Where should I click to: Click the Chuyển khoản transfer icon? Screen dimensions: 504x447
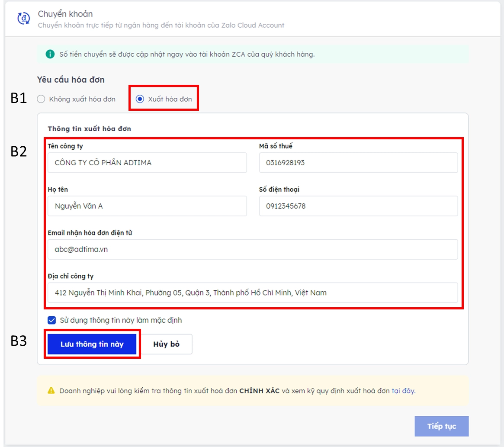[x=22, y=19]
